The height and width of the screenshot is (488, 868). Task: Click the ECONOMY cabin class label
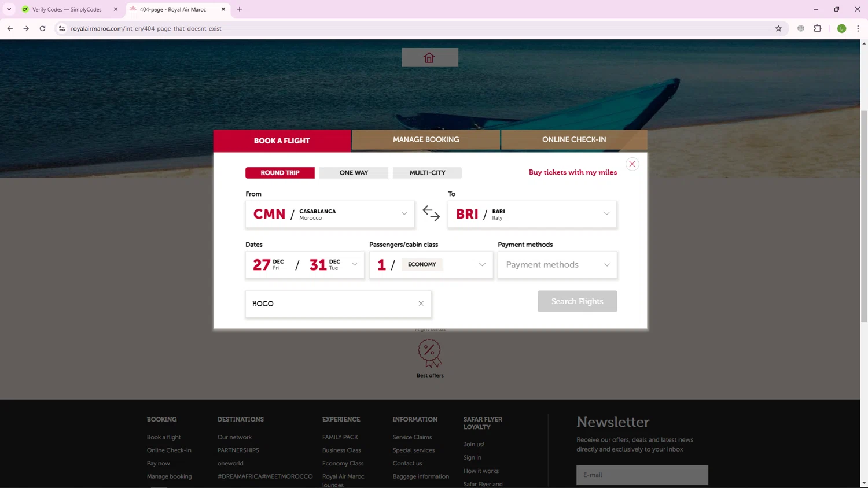tap(422, 264)
